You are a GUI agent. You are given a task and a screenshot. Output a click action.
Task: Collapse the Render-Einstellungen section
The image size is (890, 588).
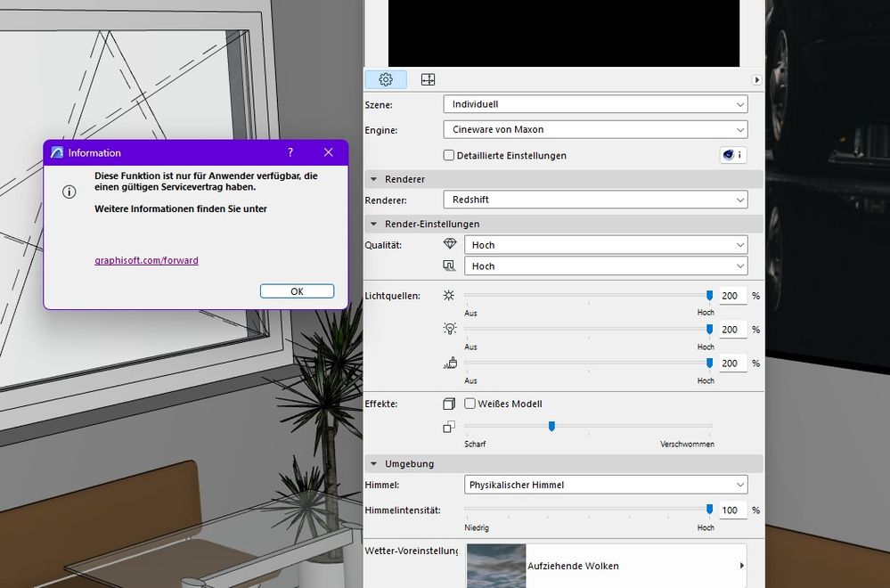pyautogui.click(x=373, y=224)
